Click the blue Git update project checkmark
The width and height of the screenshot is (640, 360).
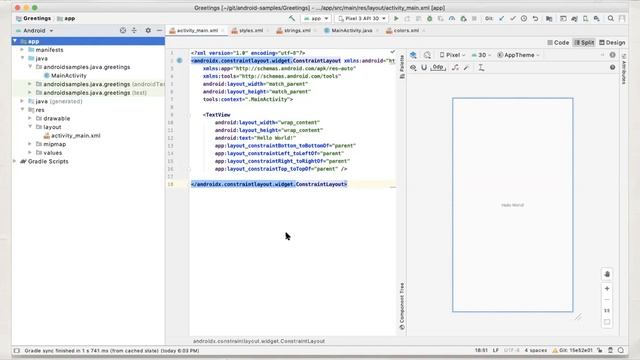click(502, 18)
